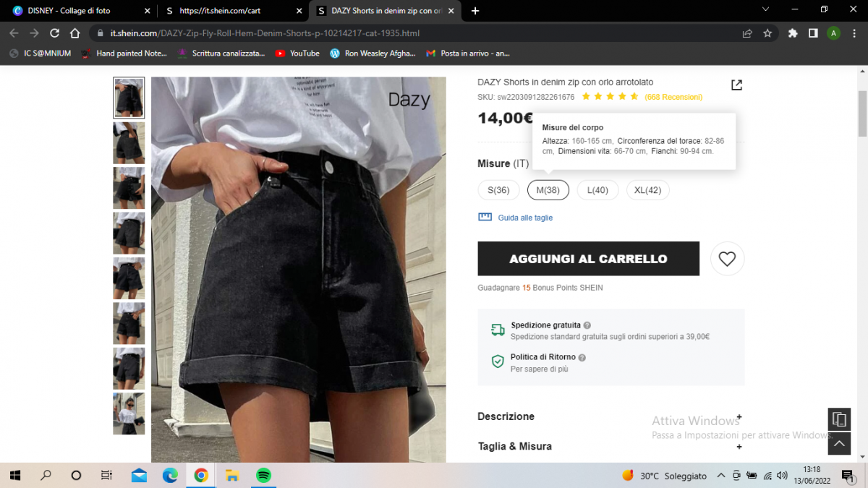Open the browser home page

[x=75, y=33]
